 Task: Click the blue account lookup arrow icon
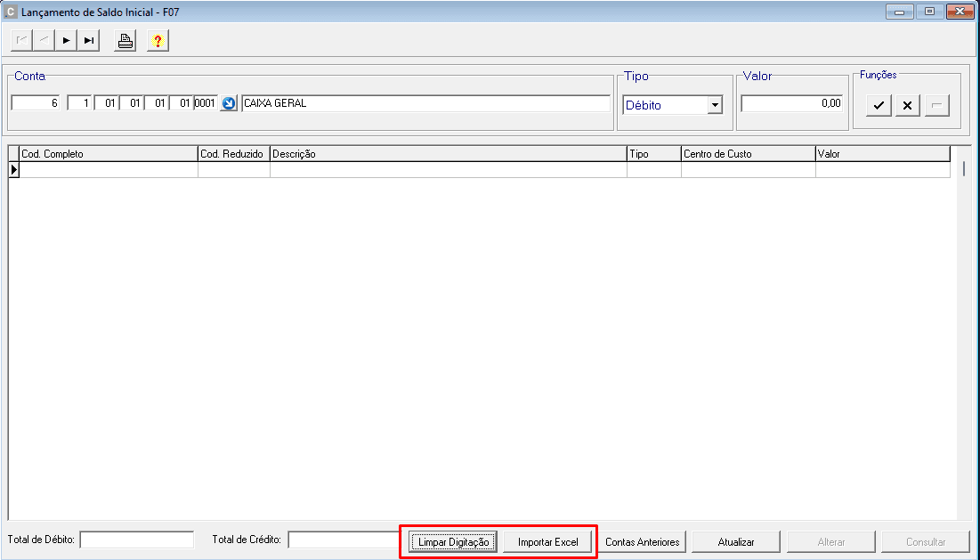[229, 103]
